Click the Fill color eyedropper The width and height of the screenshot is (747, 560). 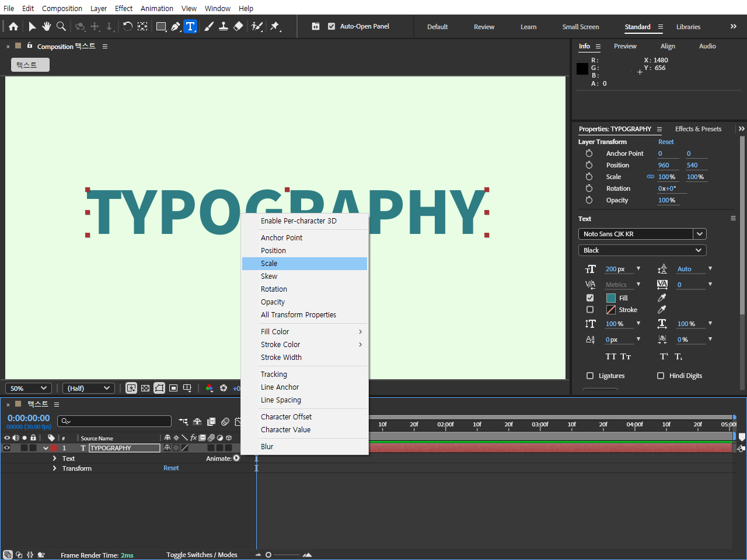point(662,297)
